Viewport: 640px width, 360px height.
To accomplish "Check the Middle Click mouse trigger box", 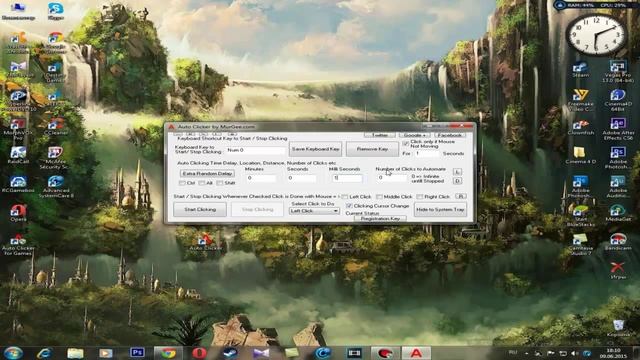I will 379,197.
